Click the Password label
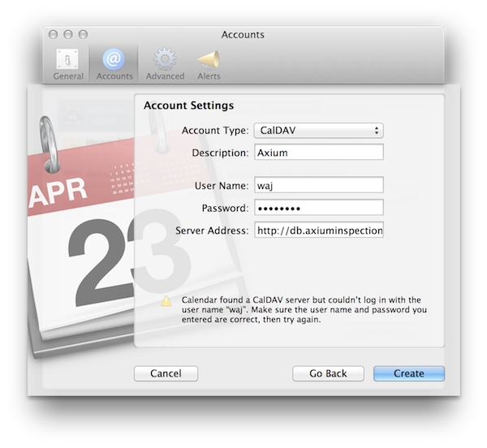Screen dimensions: 487x448 pos(225,208)
